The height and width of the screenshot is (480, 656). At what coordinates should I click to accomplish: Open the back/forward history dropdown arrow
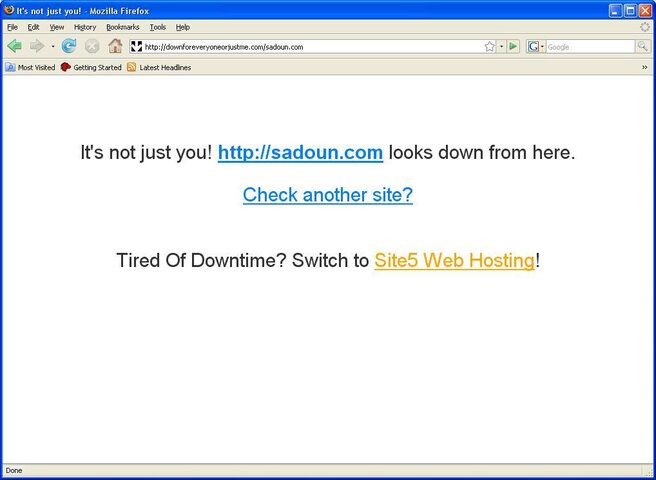click(x=53, y=46)
